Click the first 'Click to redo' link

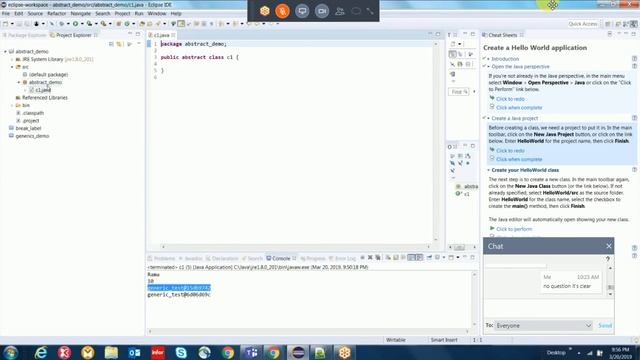click(510, 99)
